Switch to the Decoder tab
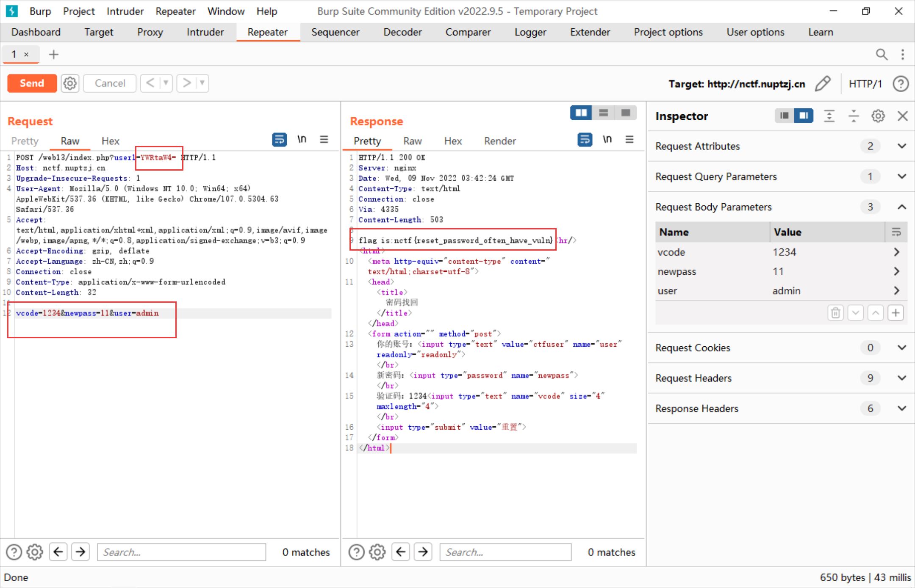 [402, 32]
